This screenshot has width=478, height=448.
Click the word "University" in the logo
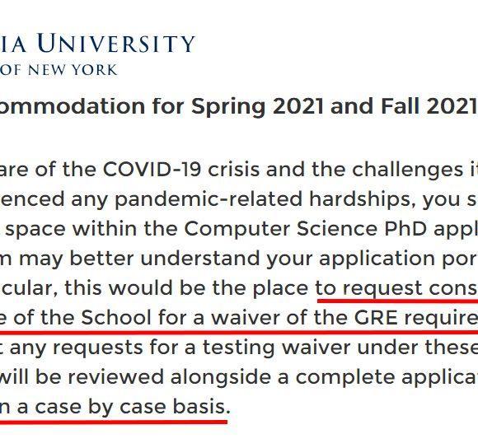(x=116, y=44)
